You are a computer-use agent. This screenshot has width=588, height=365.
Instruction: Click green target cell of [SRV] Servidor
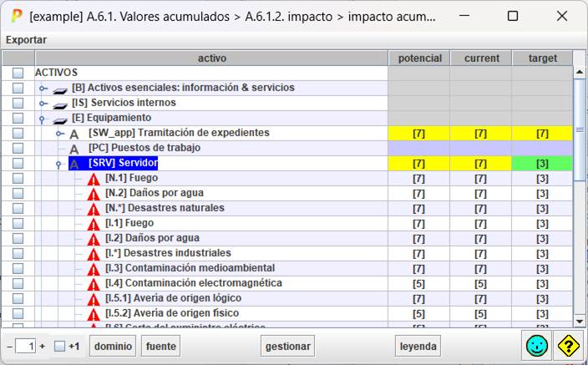click(542, 163)
